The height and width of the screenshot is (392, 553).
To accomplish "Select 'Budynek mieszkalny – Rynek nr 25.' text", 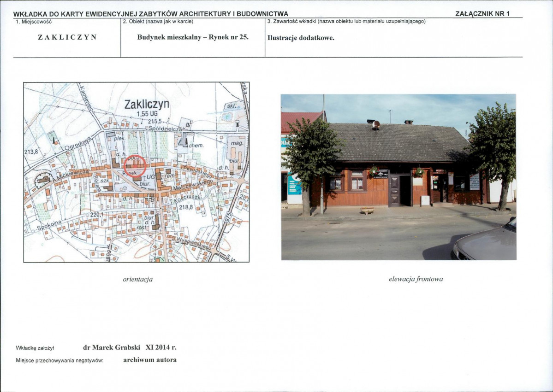I will pyautogui.click(x=193, y=37).
